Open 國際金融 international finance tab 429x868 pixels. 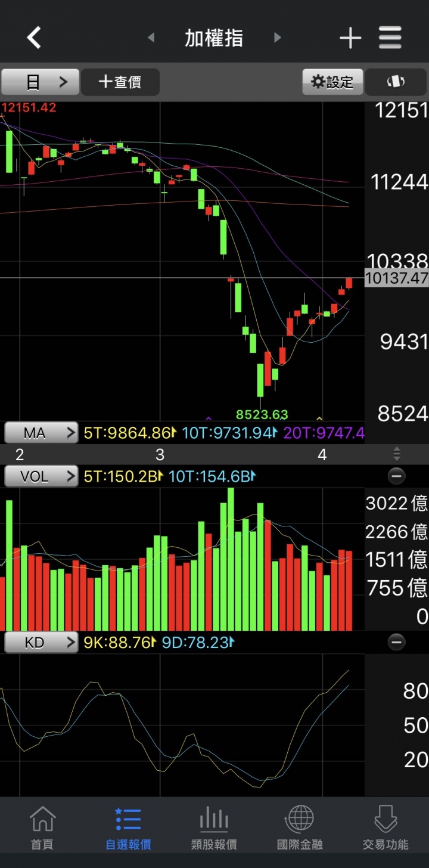point(300,827)
